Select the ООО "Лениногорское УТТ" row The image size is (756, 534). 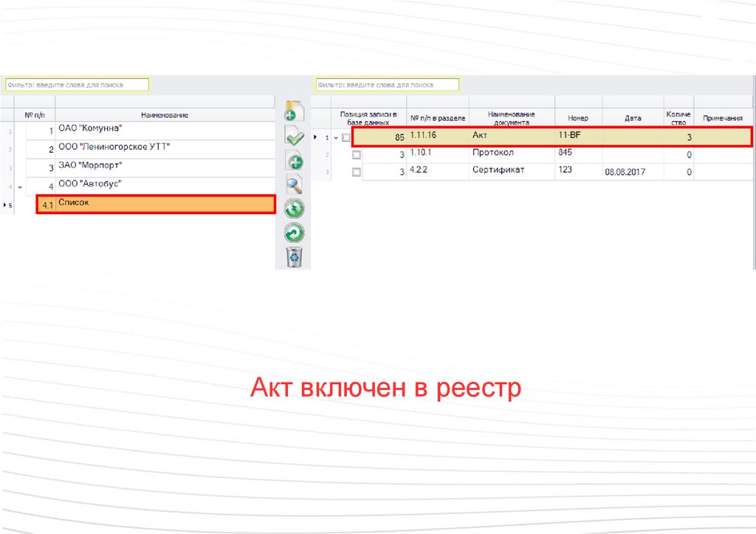point(151,149)
